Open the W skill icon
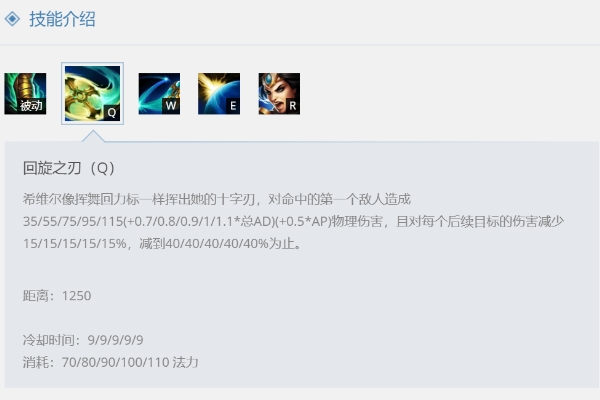This screenshot has width=600, height=400. 159,94
